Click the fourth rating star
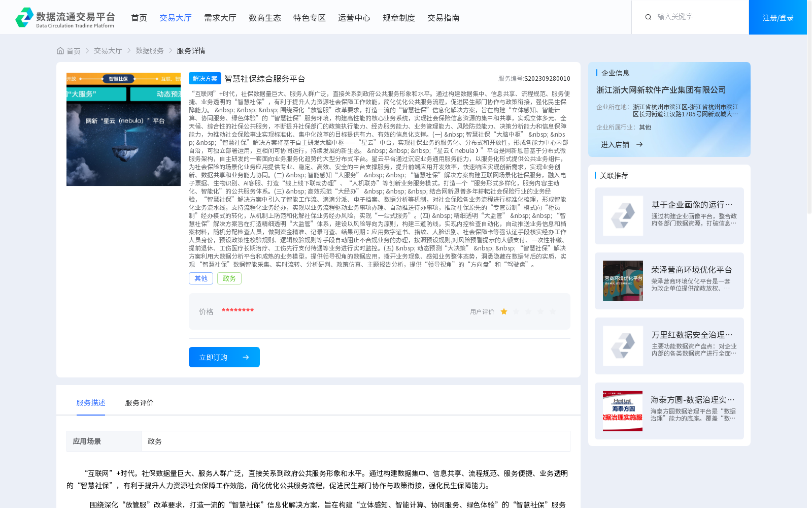The image size is (812, 508). 540,311
